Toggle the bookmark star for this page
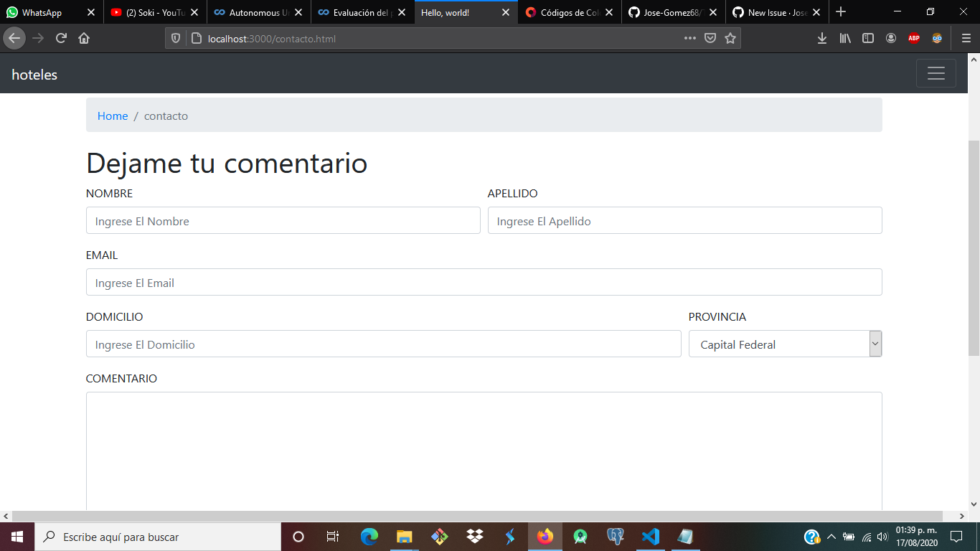Image resolution: width=980 pixels, height=551 pixels. click(x=731, y=38)
